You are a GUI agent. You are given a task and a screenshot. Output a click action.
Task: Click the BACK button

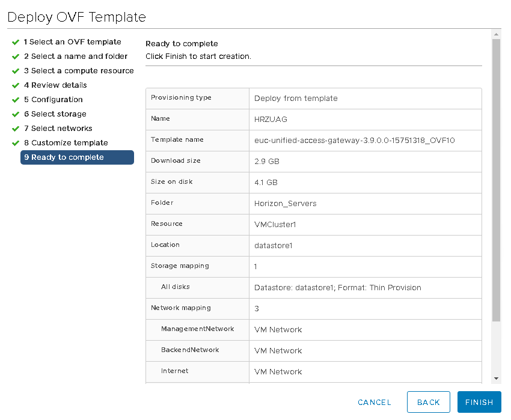[x=428, y=402]
